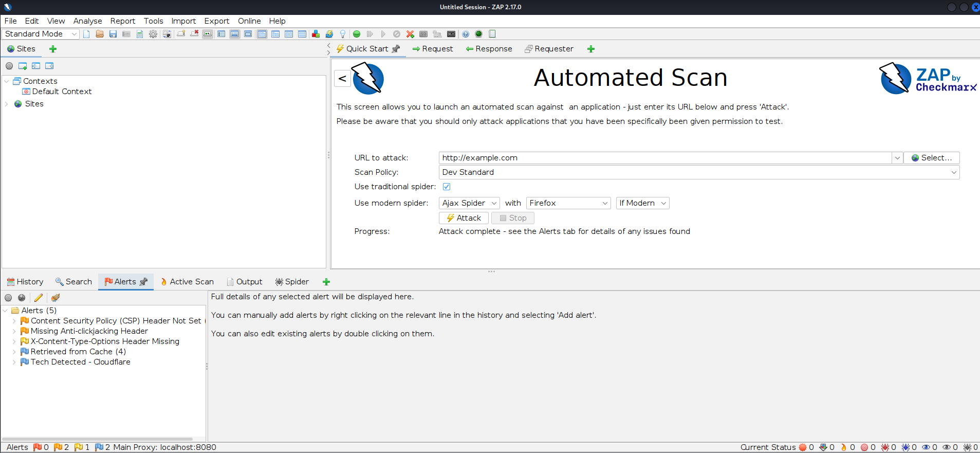Open the Analyse menu
Screen dimensions: 980x453
(87, 21)
